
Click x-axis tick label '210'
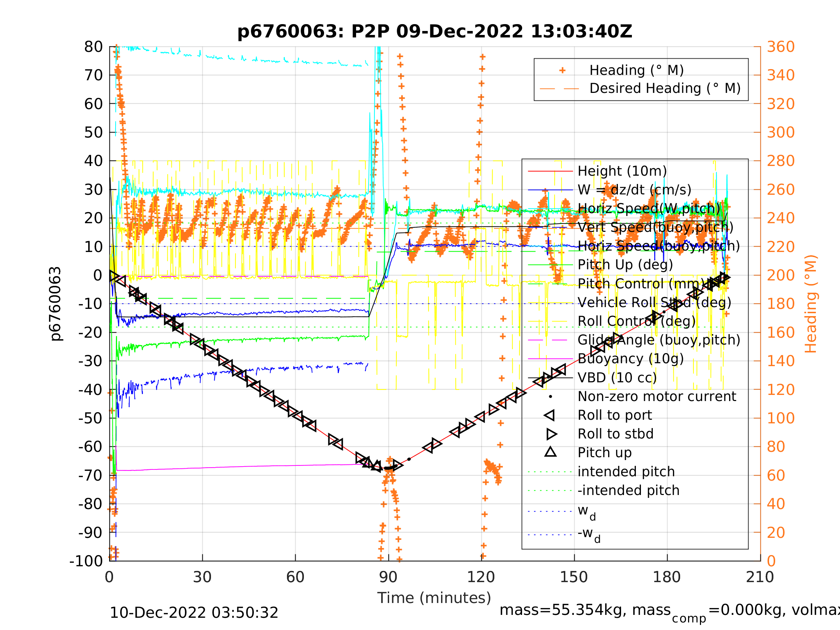[760, 577]
